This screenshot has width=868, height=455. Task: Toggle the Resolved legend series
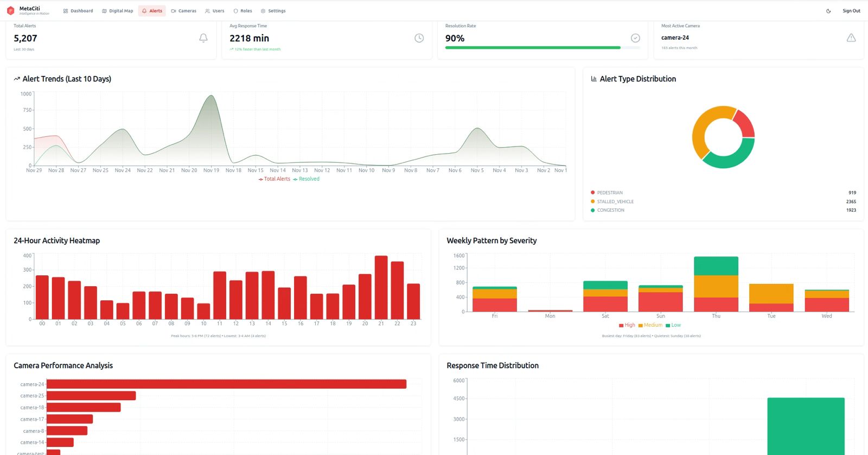pyautogui.click(x=307, y=179)
